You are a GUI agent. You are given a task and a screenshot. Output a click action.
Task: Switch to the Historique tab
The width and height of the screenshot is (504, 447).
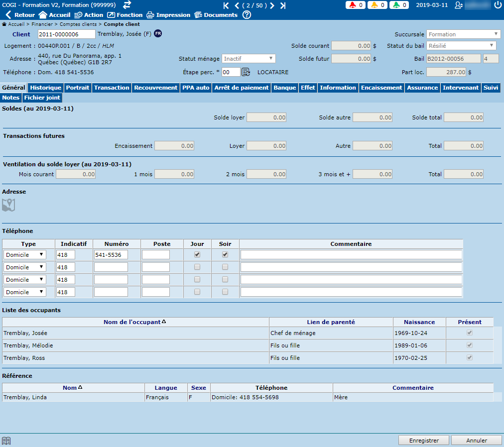tap(46, 88)
